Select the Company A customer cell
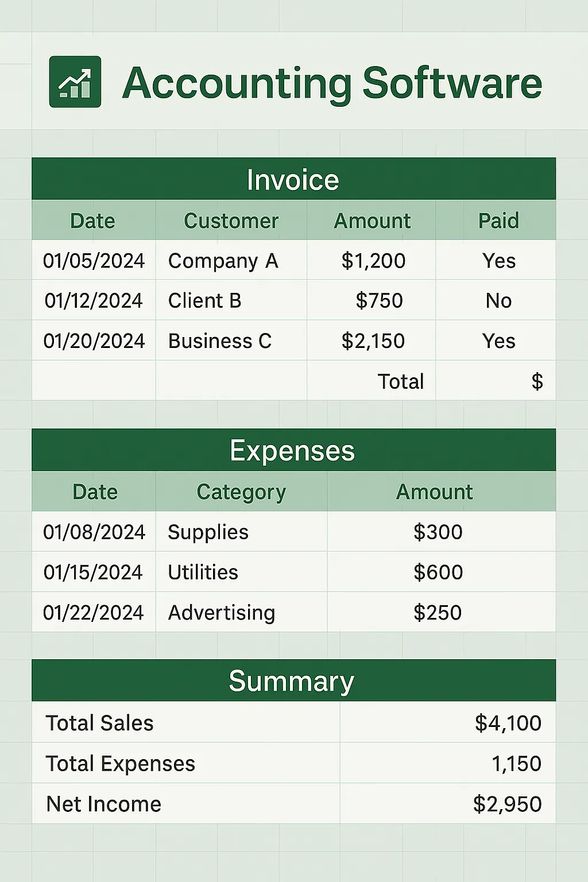Screen dimensions: 588x882 pos(231,260)
